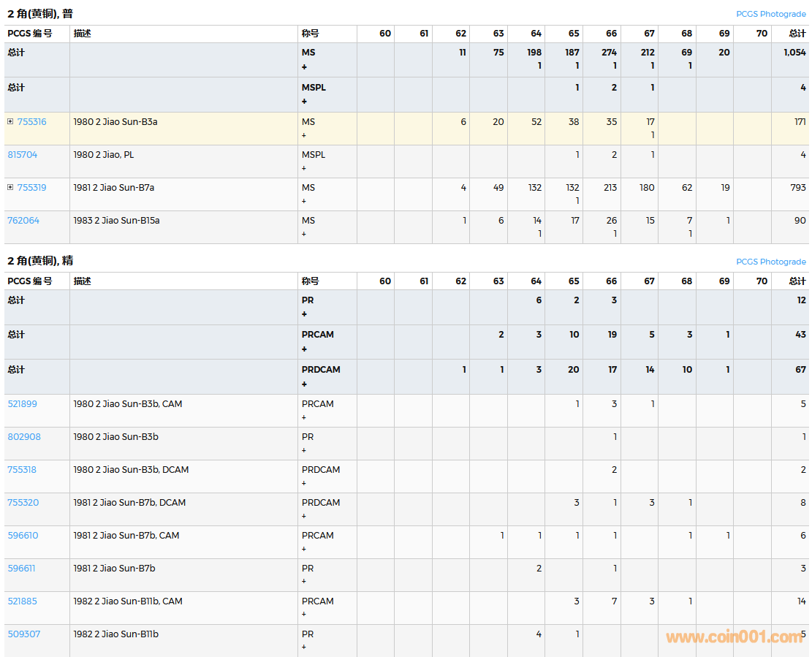
Task: Click plus sign under PR in Sun-B11b row
Action: click(304, 647)
